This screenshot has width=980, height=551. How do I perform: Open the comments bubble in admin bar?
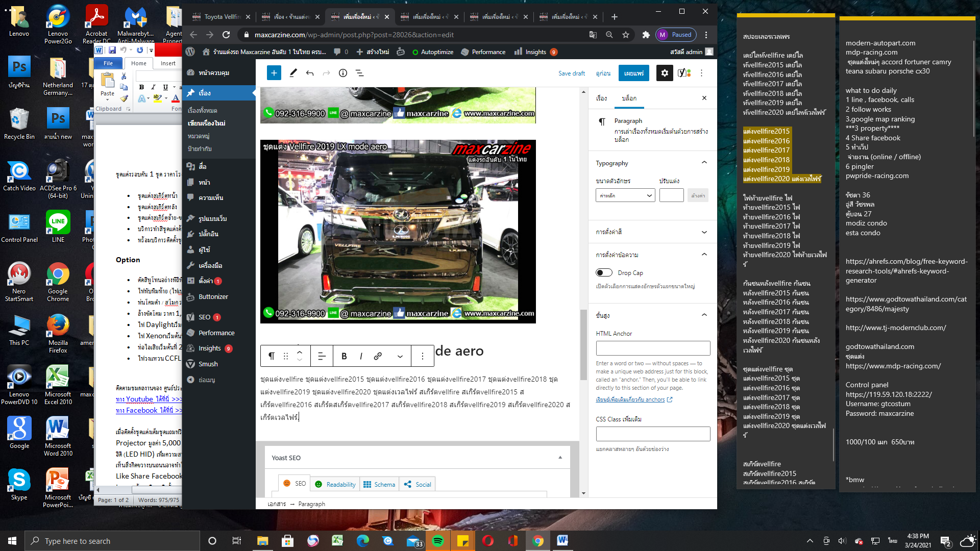(x=340, y=52)
